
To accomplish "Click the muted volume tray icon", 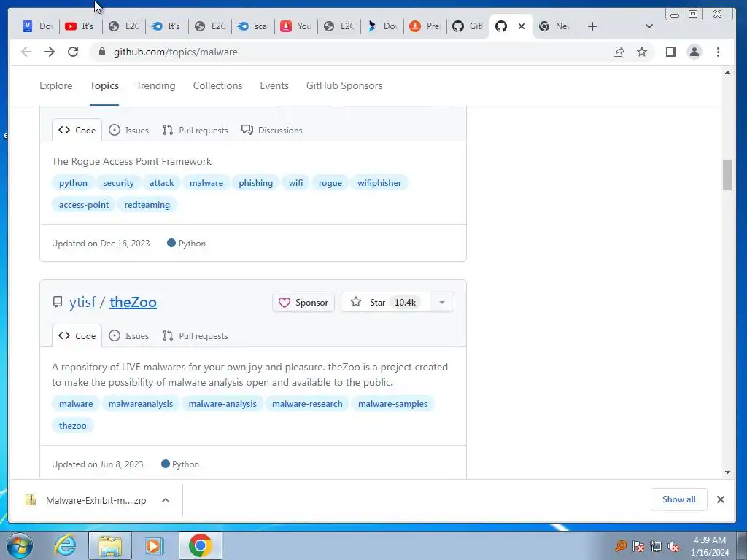I will [x=673, y=547].
